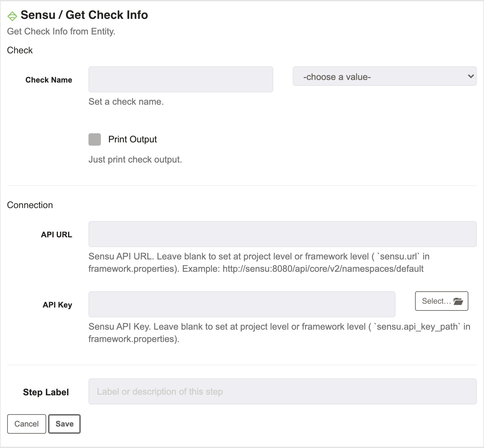Focus the API URL input field
This screenshot has width=484, height=448.
pos(283,234)
